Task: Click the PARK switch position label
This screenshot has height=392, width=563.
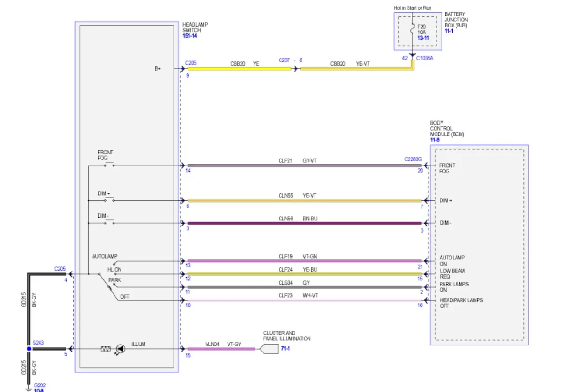Action: (x=115, y=280)
